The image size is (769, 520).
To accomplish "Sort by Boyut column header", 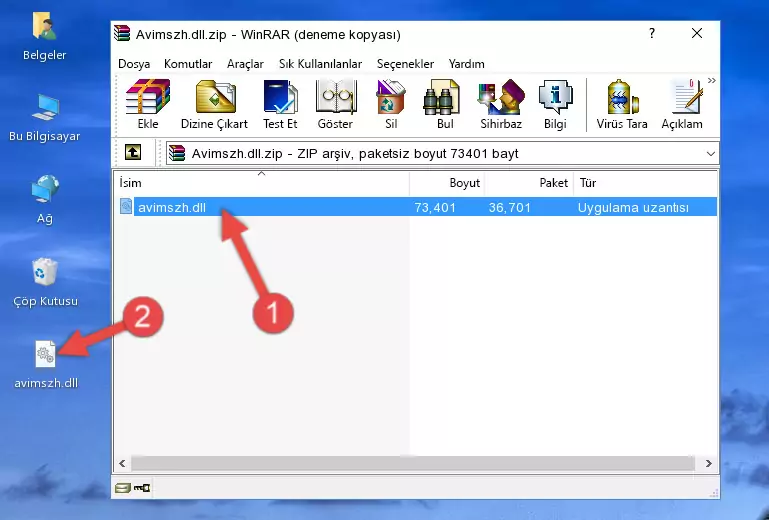I will pos(447,183).
